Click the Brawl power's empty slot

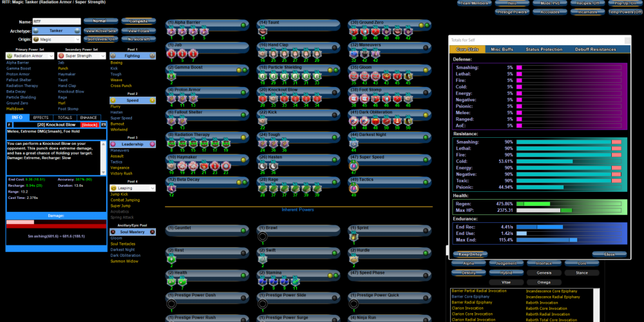pos(263,237)
